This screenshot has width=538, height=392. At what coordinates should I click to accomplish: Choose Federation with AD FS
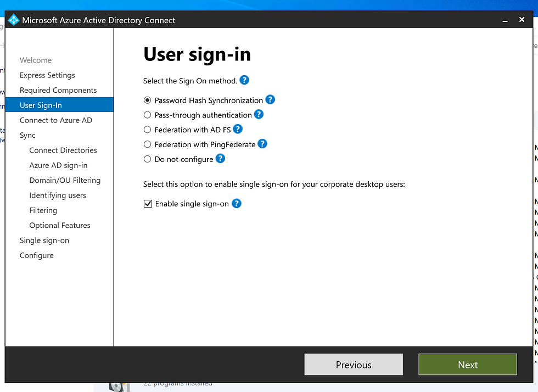click(x=147, y=130)
